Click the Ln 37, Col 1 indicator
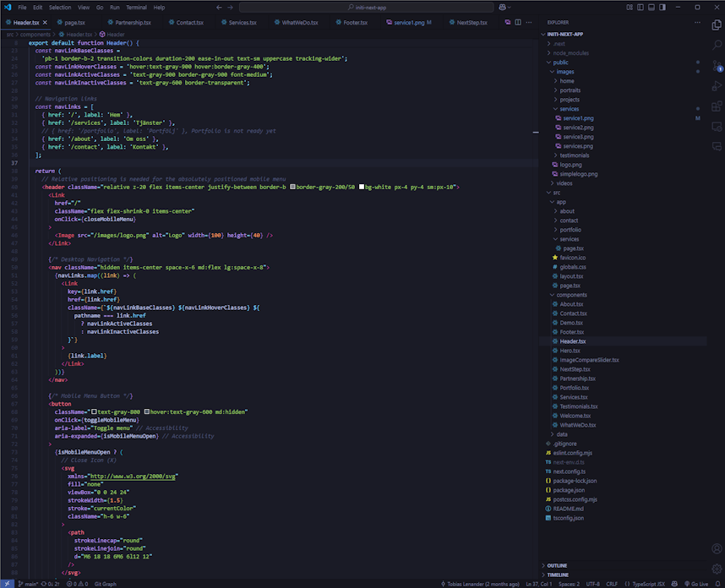This screenshot has height=588, width=725. coord(539,584)
